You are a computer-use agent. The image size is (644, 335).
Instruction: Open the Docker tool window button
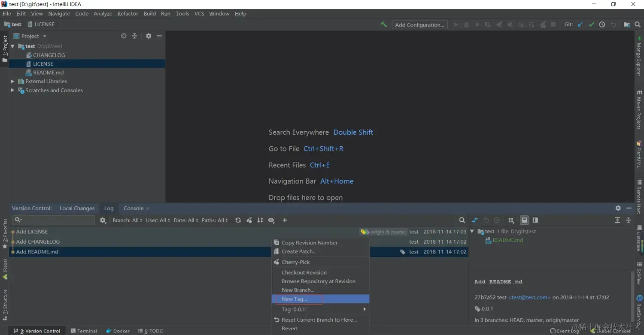point(118,331)
